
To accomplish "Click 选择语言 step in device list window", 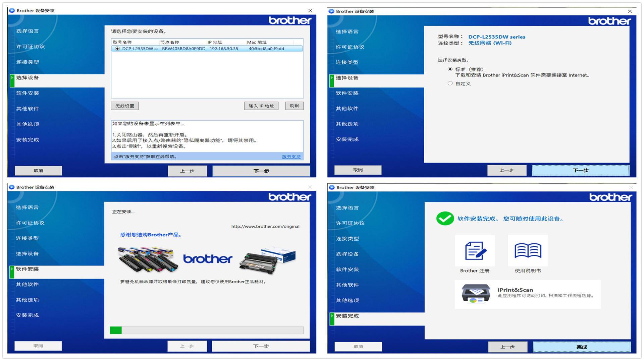I will [28, 31].
